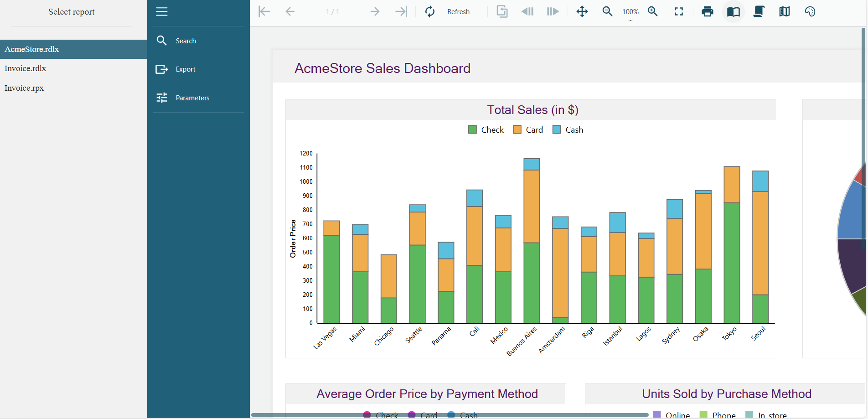Select Invoice.rdlx report

coord(26,68)
